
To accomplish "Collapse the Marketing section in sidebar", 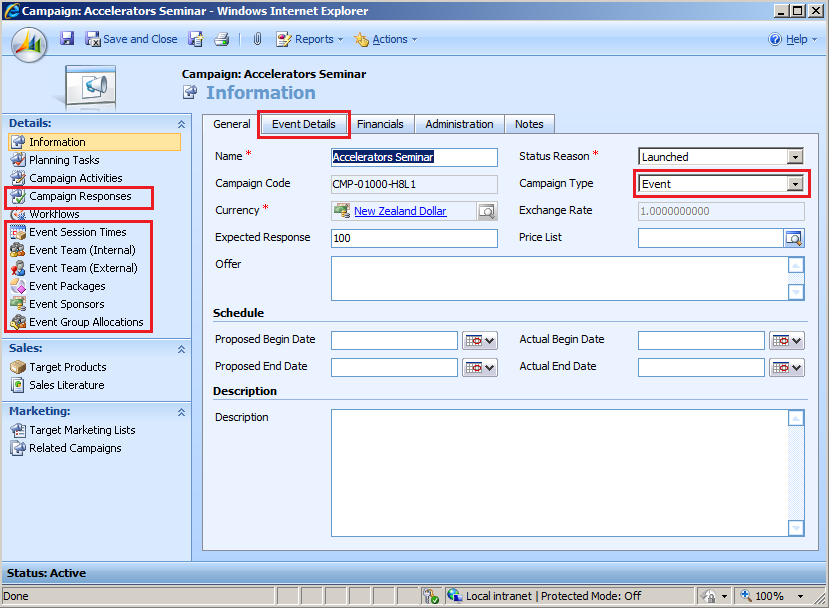I will click(x=181, y=412).
